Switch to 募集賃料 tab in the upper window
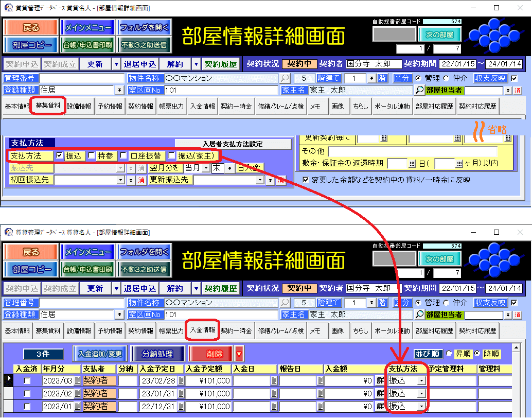The width and height of the screenshot is (532, 419). click(48, 107)
